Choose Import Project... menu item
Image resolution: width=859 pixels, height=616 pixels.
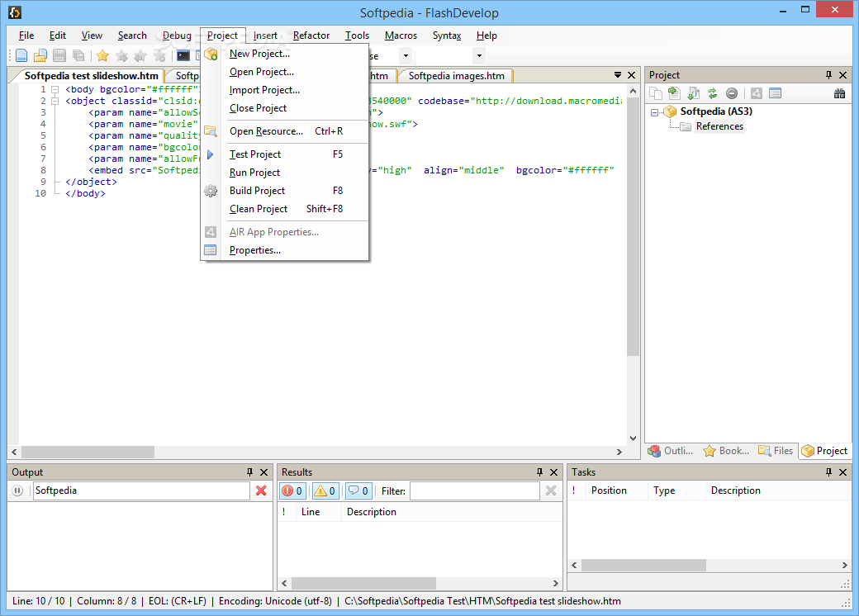[284, 90]
